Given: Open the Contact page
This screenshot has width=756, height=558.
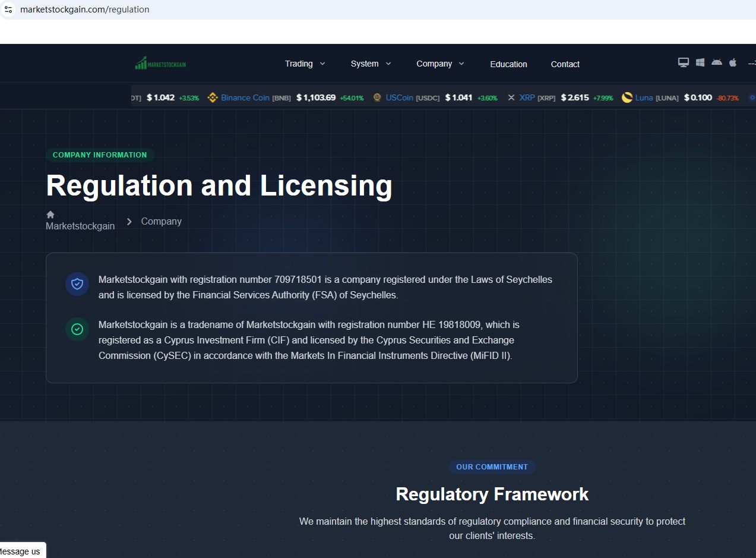Looking at the screenshot, I should 565,64.
